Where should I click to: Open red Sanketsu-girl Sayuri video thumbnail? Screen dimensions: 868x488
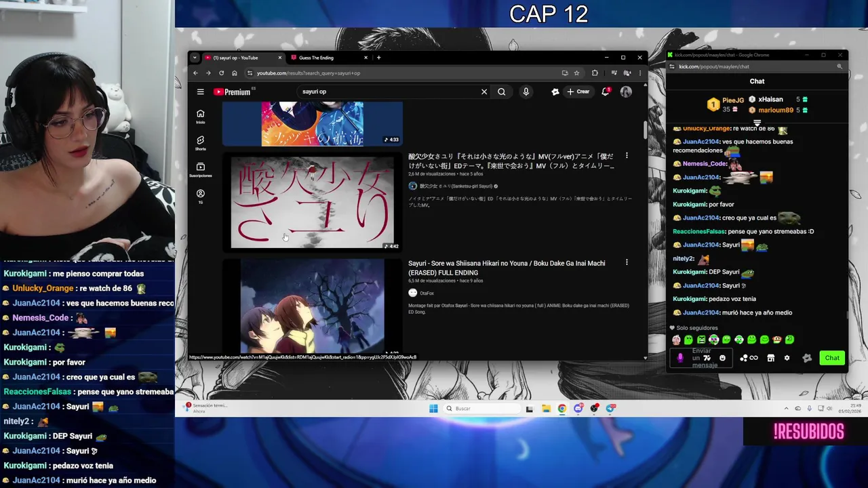pyautogui.click(x=312, y=203)
